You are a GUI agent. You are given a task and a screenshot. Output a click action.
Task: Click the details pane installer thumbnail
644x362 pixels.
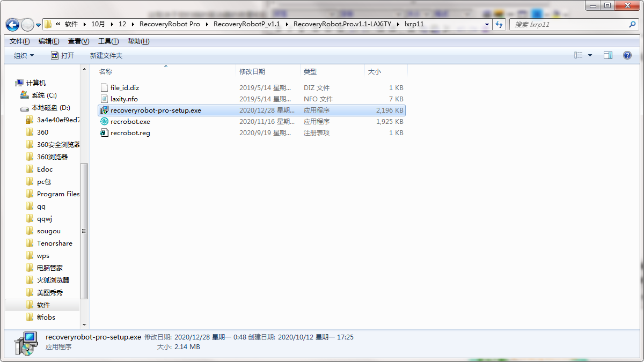point(26,344)
